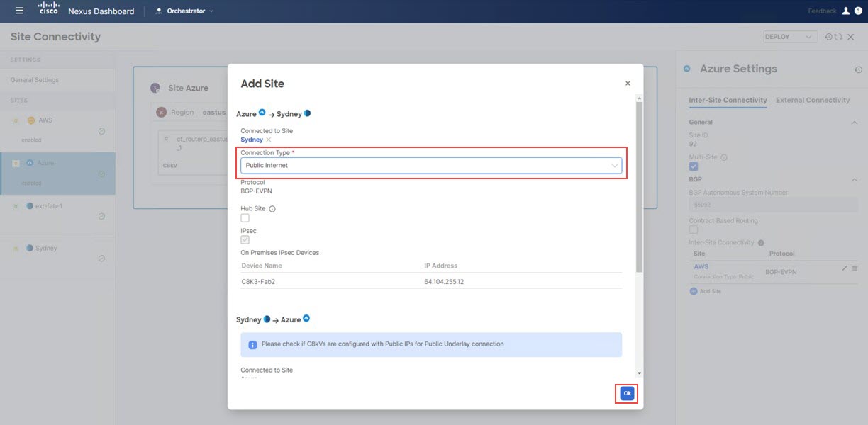Click the AWS cloud icon in the sidebar
This screenshot has width=868, height=425.
coord(30,120)
